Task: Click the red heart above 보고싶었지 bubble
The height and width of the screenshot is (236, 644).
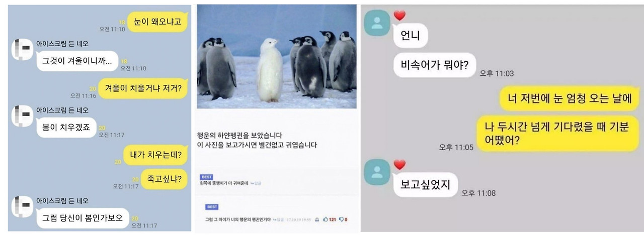Action: coord(399,165)
